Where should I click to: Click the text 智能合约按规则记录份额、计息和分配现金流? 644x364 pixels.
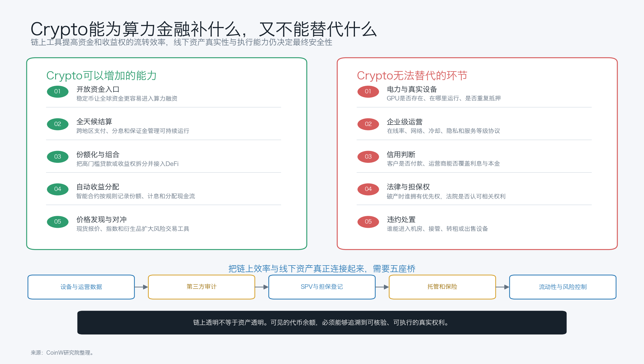click(136, 196)
